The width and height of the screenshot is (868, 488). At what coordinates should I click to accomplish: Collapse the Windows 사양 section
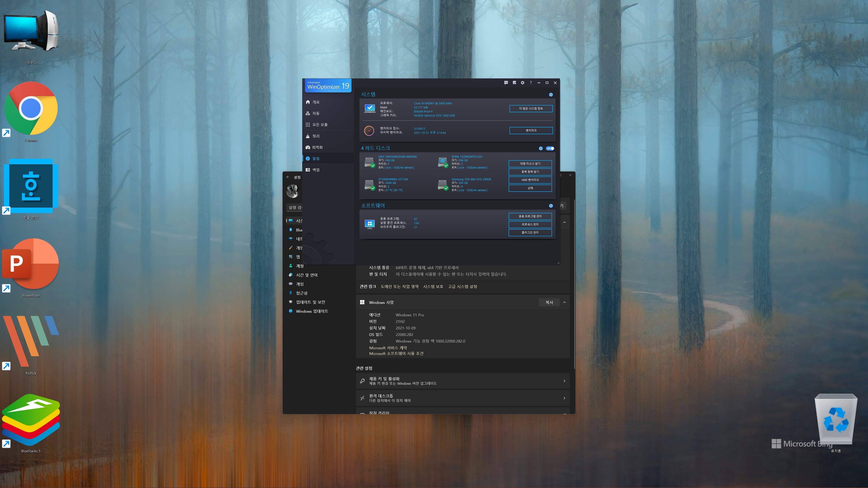564,303
